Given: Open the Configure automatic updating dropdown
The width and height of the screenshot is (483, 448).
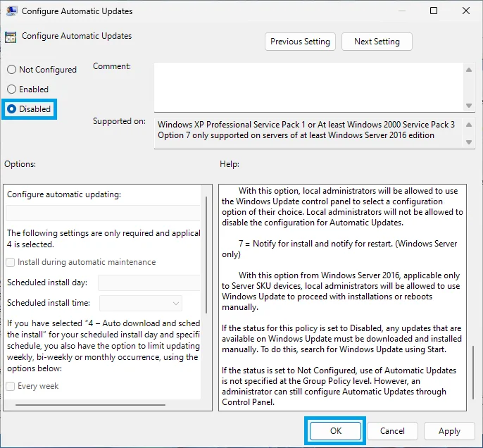Looking at the screenshot, I should 103,213.
